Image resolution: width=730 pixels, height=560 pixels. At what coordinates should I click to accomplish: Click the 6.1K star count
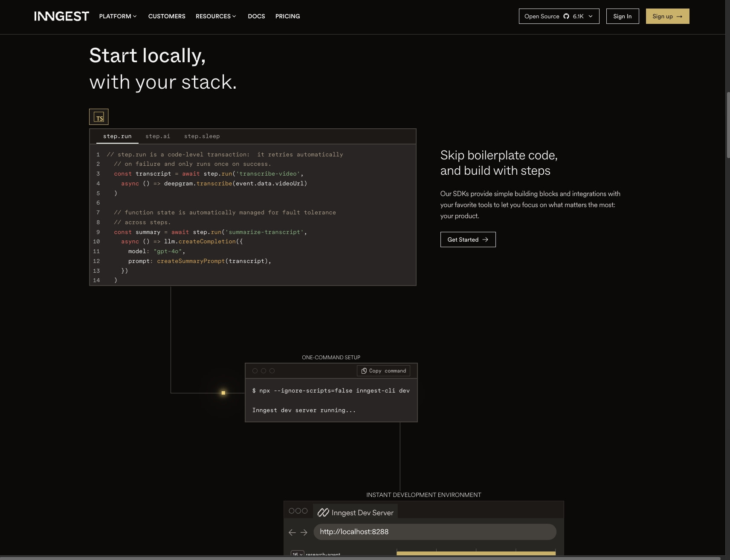click(x=578, y=16)
